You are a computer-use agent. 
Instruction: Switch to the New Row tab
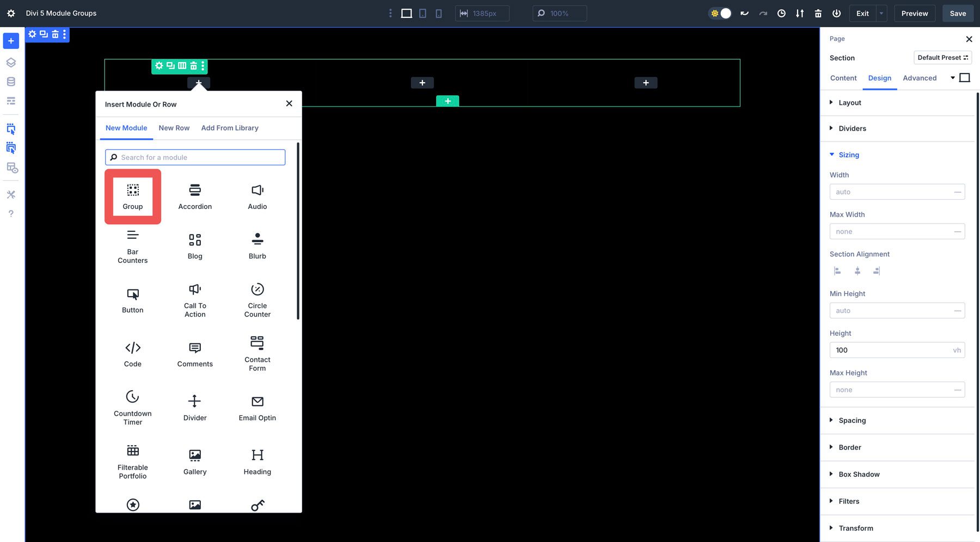(x=174, y=128)
